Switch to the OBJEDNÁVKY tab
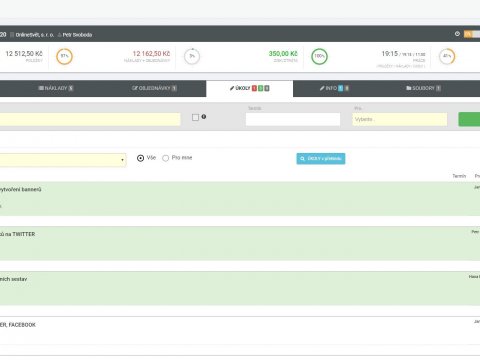Screen dimensions: 480x360 click(x=154, y=88)
